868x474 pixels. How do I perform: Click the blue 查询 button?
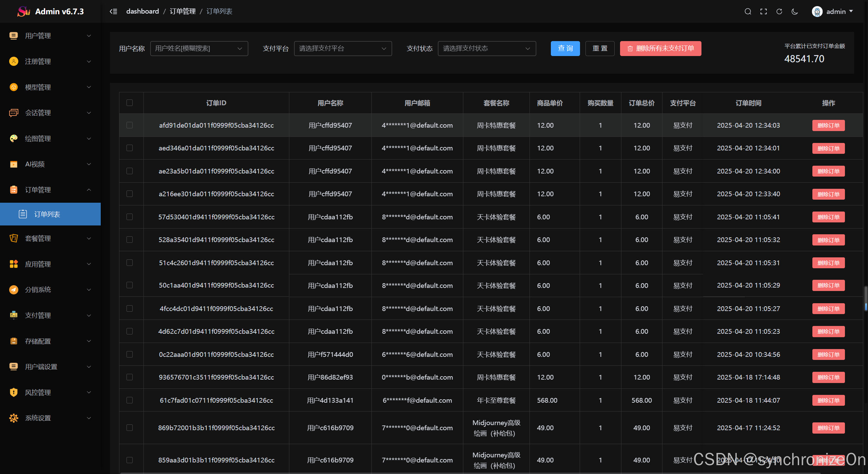point(565,49)
